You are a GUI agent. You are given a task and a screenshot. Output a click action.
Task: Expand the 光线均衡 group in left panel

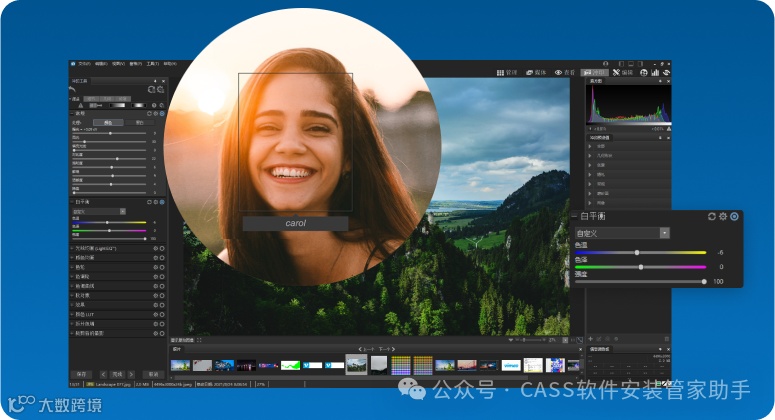click(72, 247)
